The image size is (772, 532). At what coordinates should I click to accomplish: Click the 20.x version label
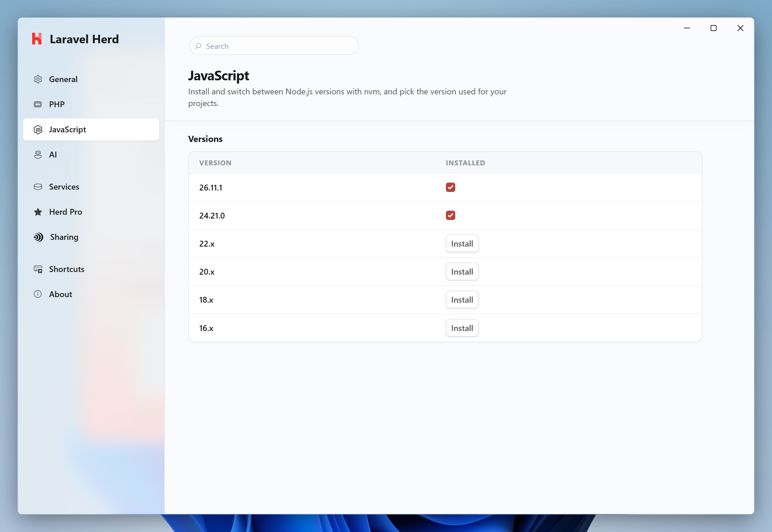pyautogui.click(x=207, y=272)
